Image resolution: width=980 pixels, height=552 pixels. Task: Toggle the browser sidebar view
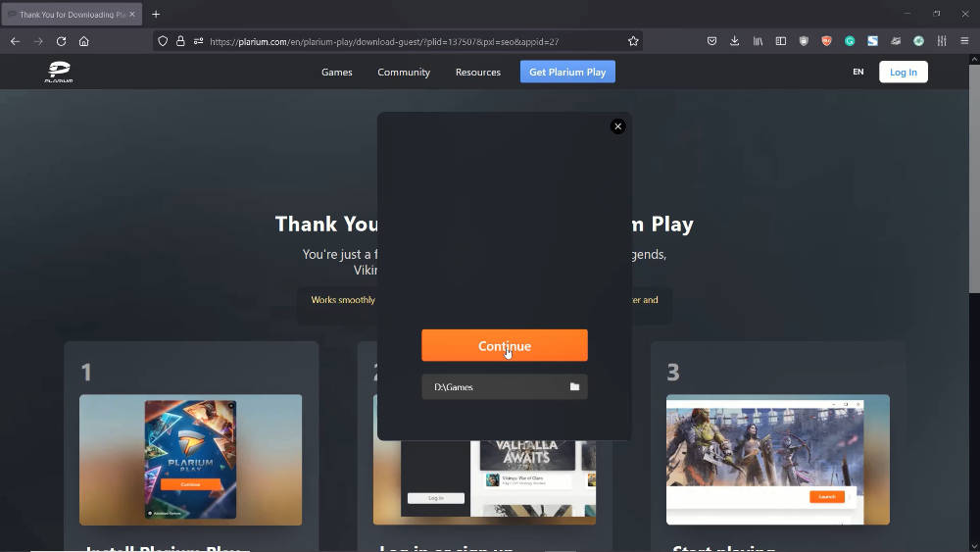[781, 41]
